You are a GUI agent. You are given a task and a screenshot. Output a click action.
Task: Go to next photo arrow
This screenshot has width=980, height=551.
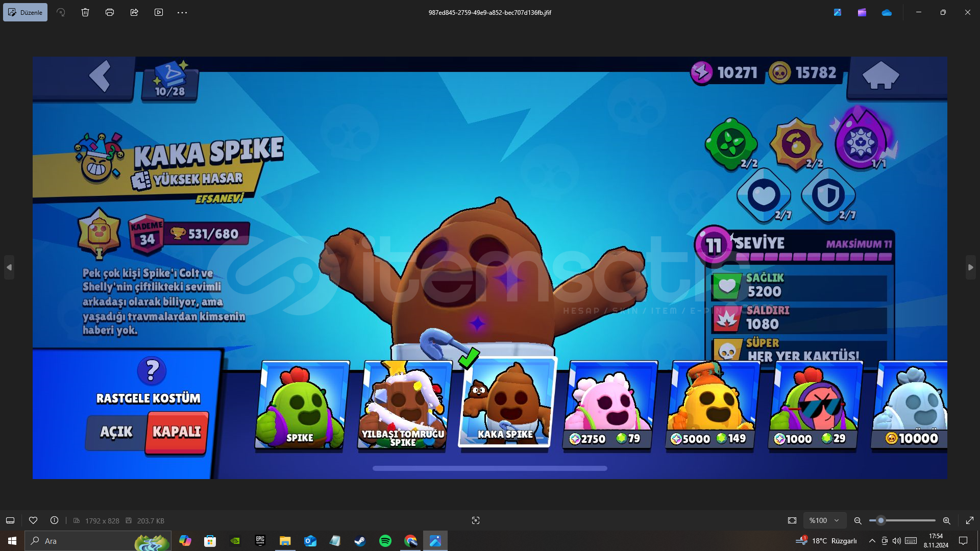[x=971, y=267]
